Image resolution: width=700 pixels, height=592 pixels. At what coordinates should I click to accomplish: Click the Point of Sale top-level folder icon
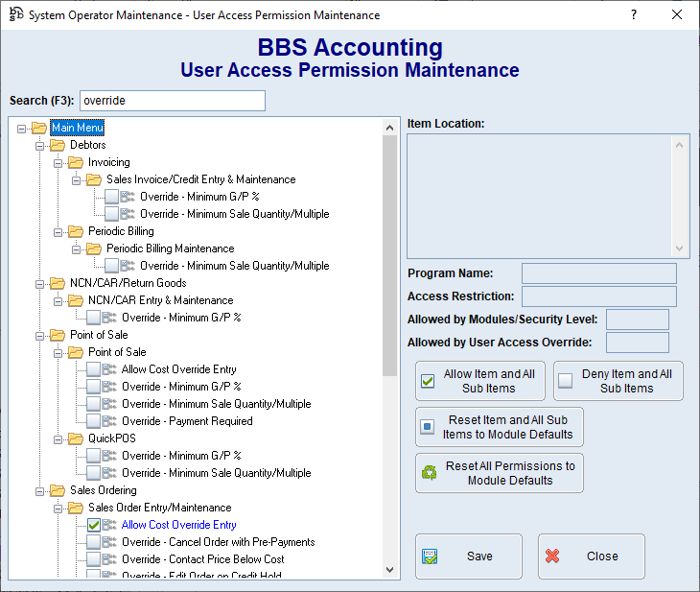coord(58,335)
